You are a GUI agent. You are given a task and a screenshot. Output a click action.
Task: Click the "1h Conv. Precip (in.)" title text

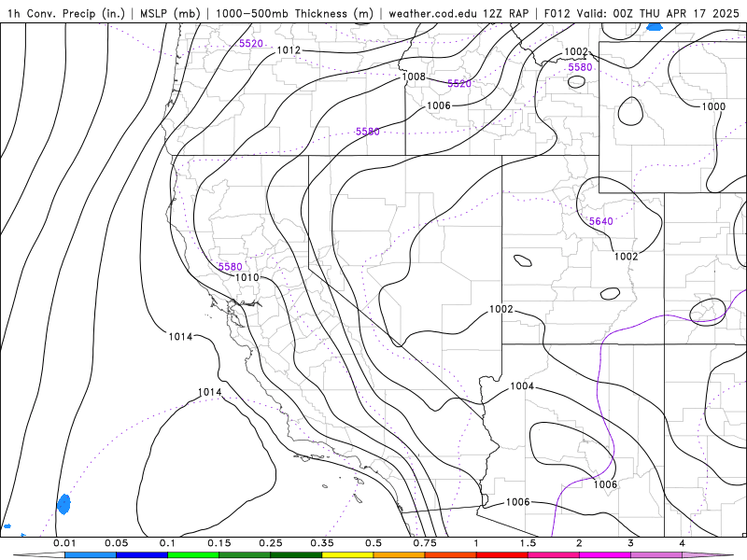(66, 13)
